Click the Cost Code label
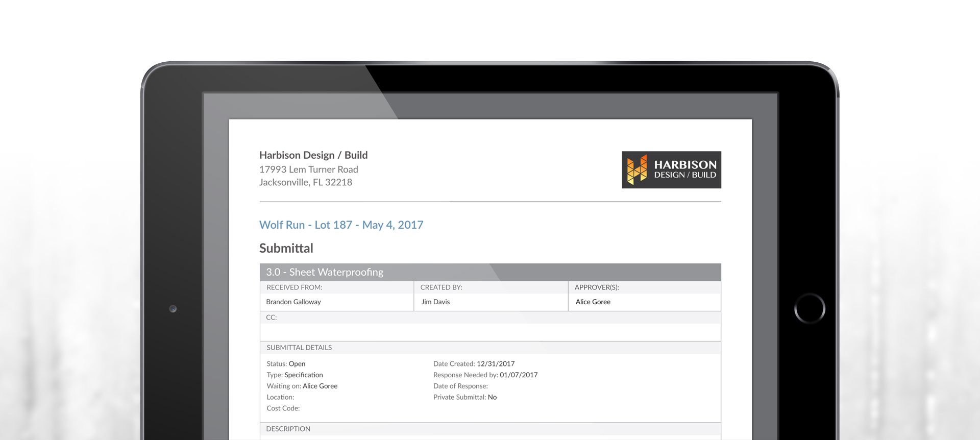The height and width of the screenshot is (440, 980). tap(283, 408)
